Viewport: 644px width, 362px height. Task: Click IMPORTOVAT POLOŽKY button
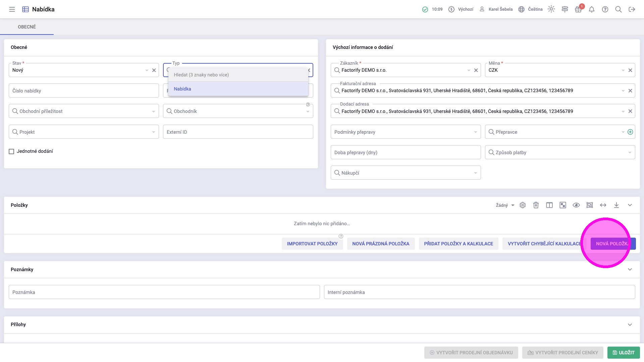pos(312,244)
